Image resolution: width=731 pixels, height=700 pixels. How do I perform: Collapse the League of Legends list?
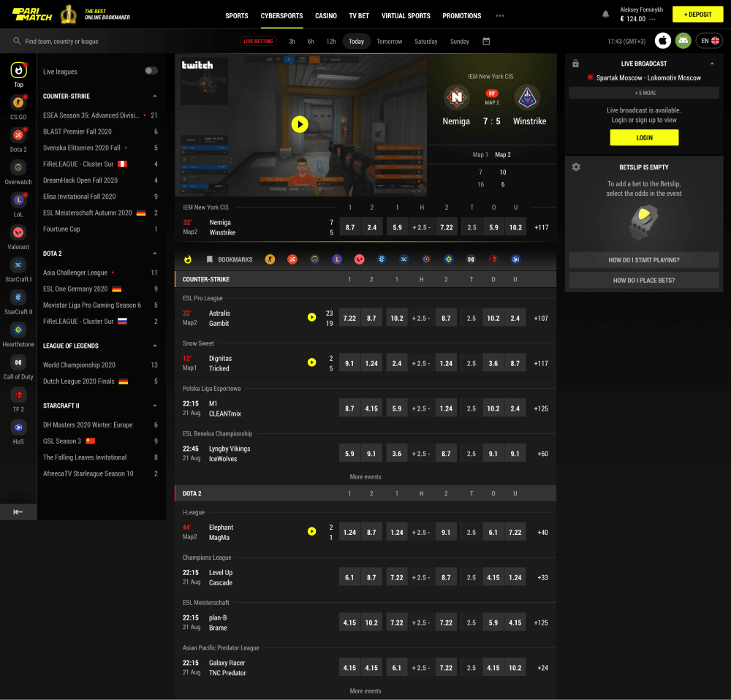point(155,346)
